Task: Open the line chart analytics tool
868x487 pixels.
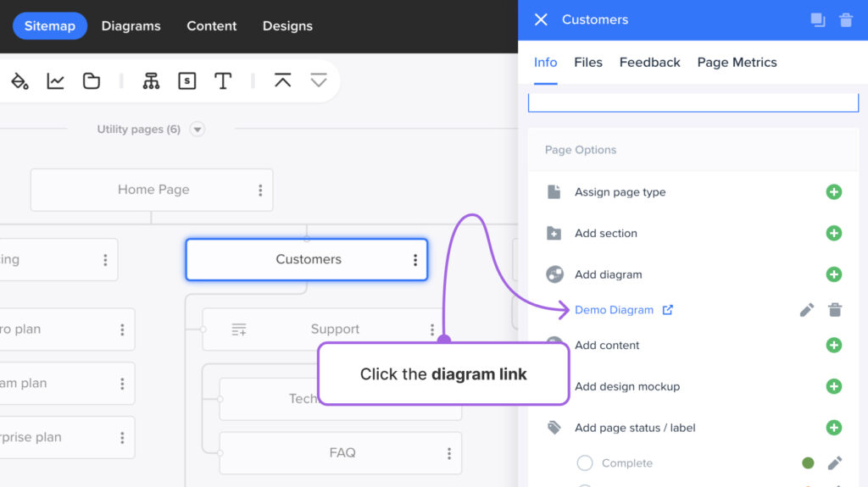Action: [55, 81]
